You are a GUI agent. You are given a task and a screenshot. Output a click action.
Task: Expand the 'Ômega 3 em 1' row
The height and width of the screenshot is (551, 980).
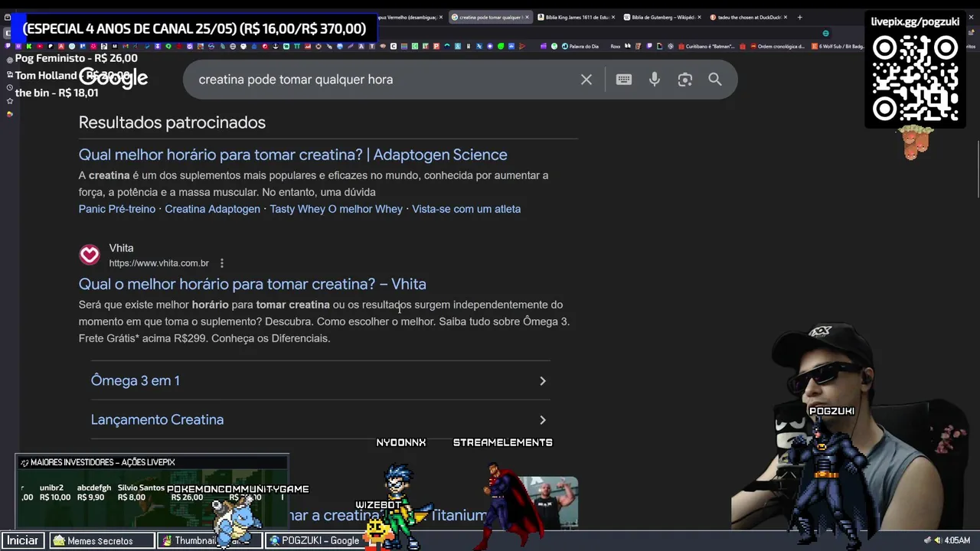pos(321,380)
